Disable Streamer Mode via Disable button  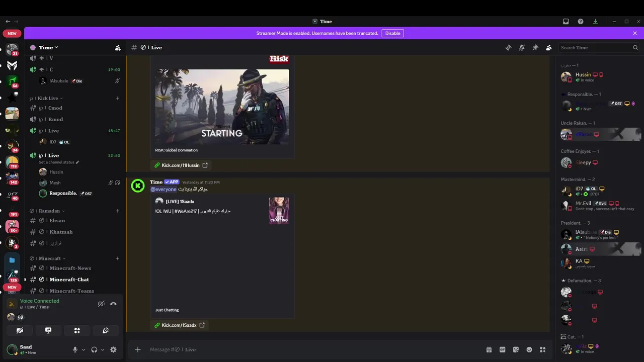pyautogui.click(x=393, y=33)
